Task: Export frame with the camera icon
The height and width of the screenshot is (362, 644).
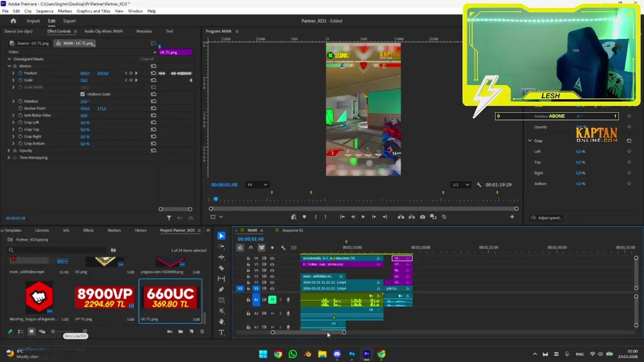Action: point(422,217)
